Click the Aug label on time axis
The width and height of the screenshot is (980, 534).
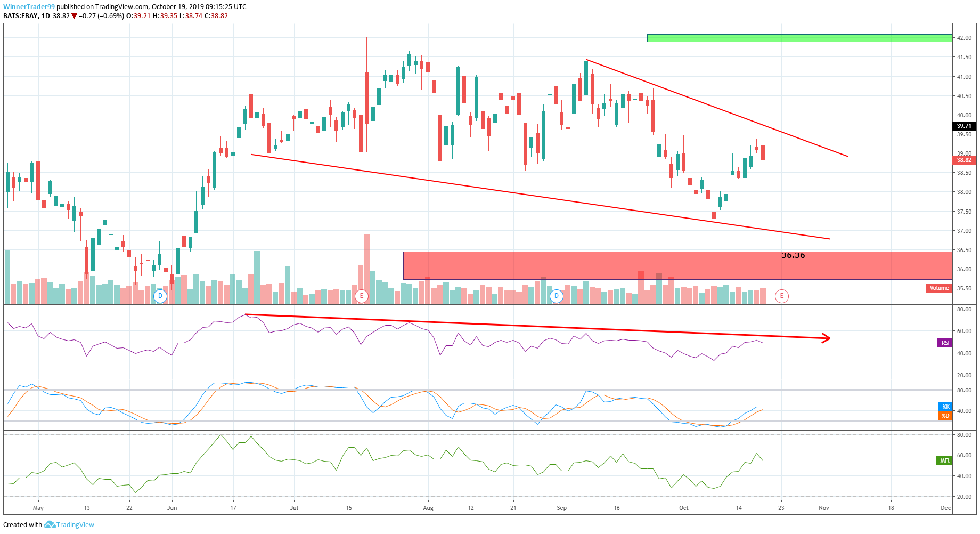point(428,508)
